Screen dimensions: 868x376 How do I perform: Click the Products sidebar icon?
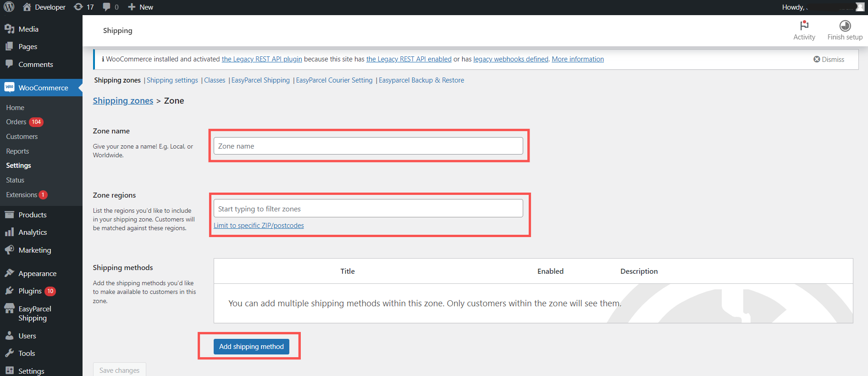click(9, 215)
